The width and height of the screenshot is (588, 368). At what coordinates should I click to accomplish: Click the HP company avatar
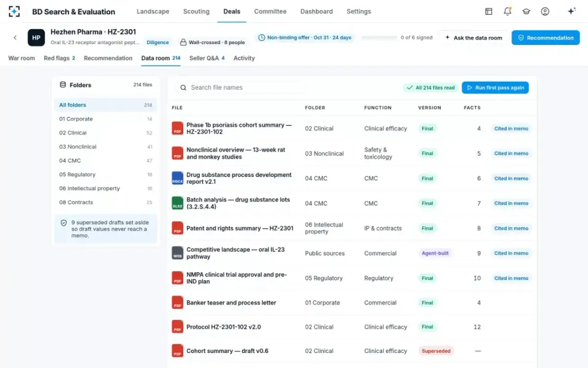click(x=36, y=38)
